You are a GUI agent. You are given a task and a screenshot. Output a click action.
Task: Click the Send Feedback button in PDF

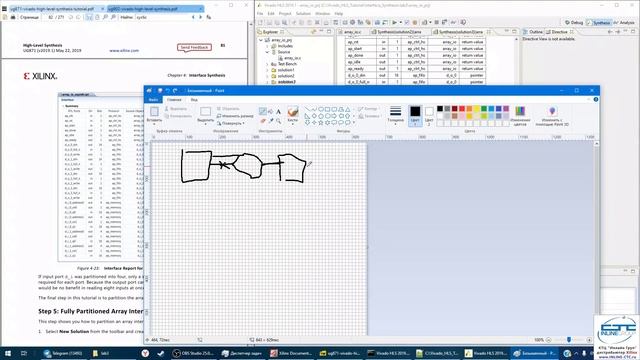click(194, 47)
